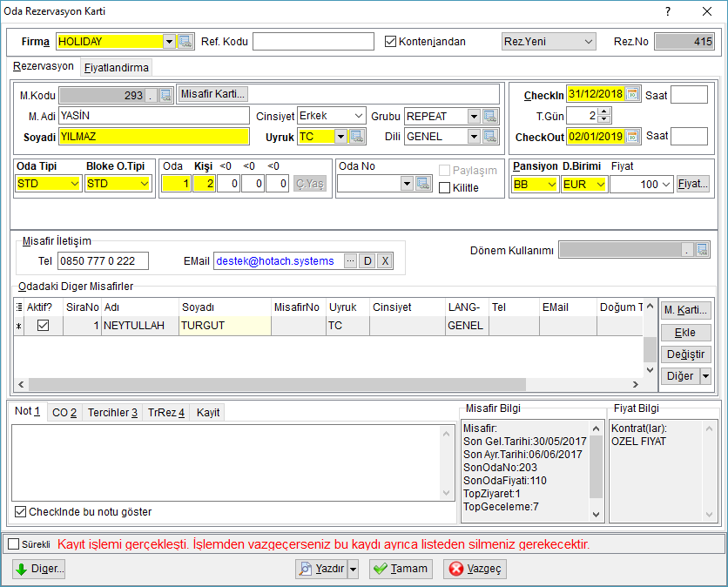Expand the Dili dropdown showing GENEL
The height and width of the screenshot is (587, 728).
(474, 137)
